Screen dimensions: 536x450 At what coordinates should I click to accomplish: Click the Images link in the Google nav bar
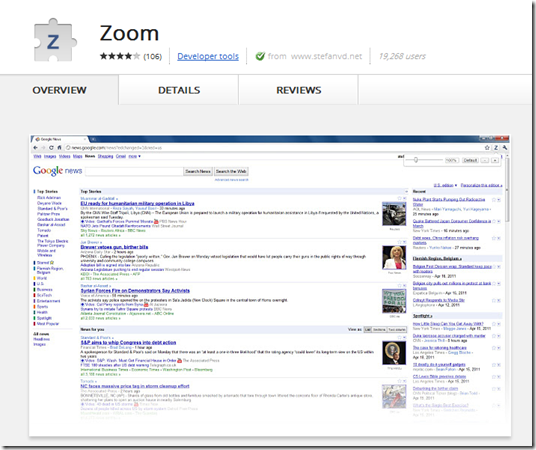(x=50, y=156)
